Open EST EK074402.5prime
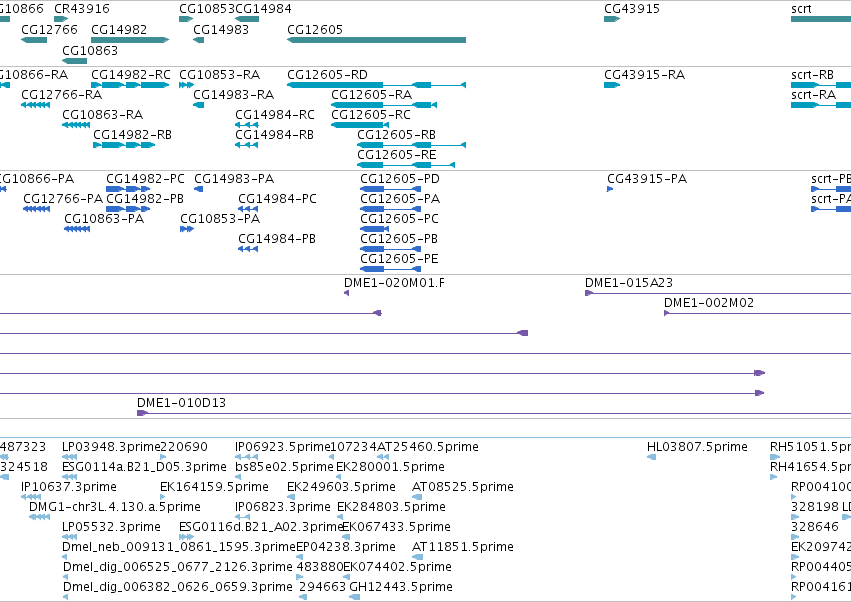Image resolution: width=851 pixels, height=602 pixels. tap(397, 567)
